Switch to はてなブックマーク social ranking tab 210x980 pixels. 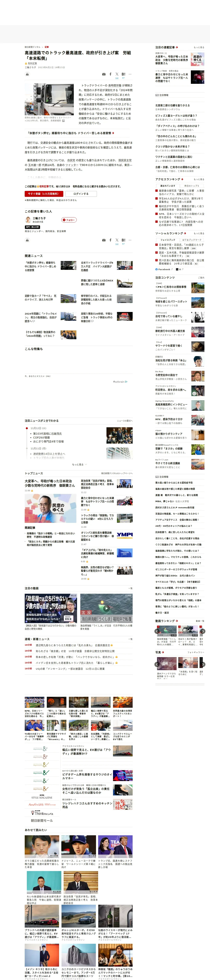point(192,240)
